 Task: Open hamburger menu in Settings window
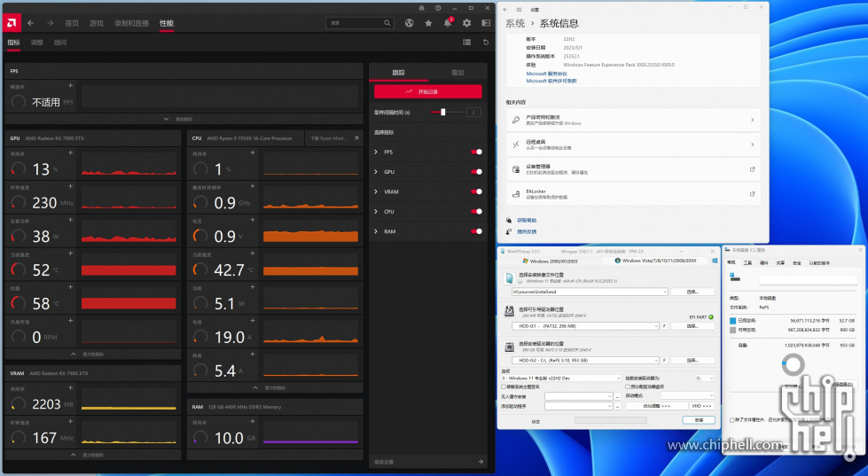click(x=519, y=10)
